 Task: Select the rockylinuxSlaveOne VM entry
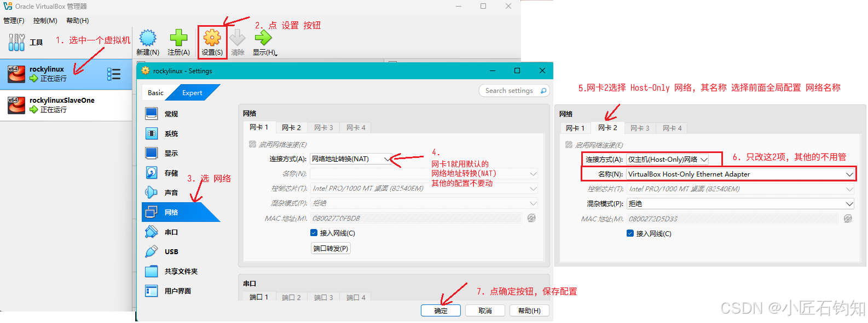pos(66,105)
